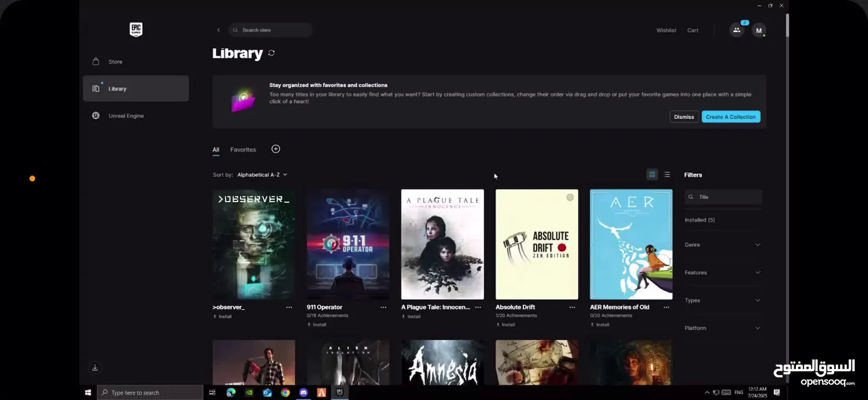Click Epic Games Launcher taskbar icon

(x=340, y=392)
